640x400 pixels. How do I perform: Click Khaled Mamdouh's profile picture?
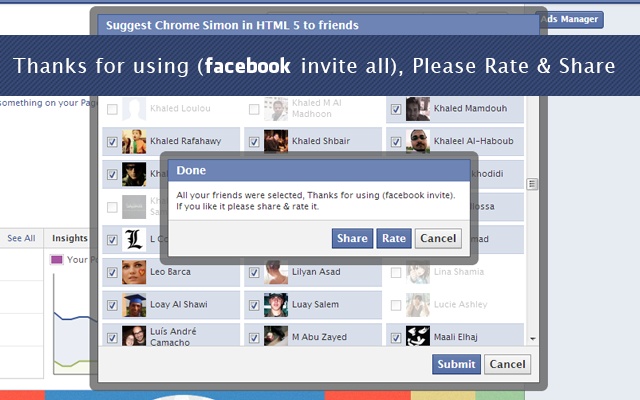[x=418, y=109]
